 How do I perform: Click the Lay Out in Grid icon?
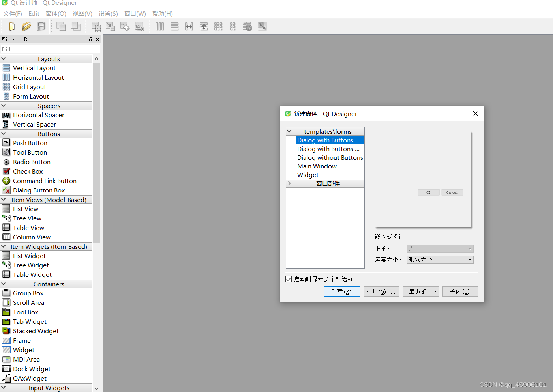[x=218, y=26]
